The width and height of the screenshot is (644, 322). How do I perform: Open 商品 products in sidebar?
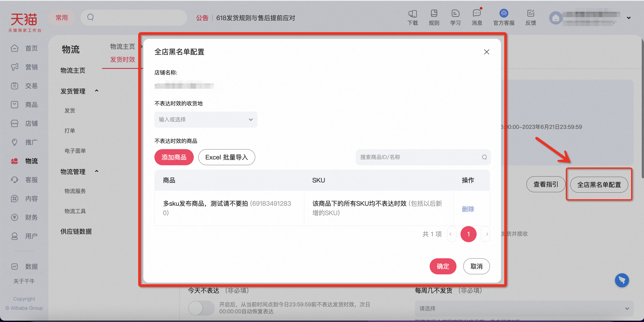click(24, 104)
